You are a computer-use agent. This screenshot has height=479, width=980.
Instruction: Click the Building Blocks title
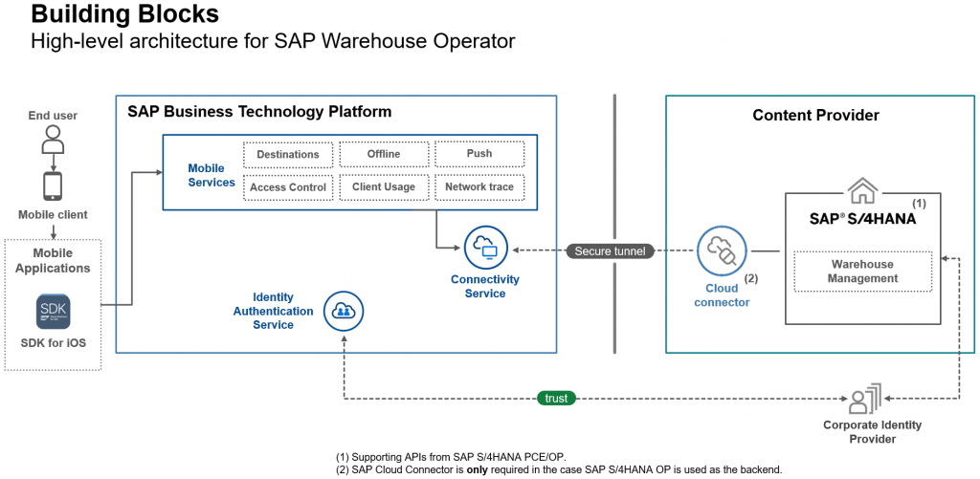point(125,13)
